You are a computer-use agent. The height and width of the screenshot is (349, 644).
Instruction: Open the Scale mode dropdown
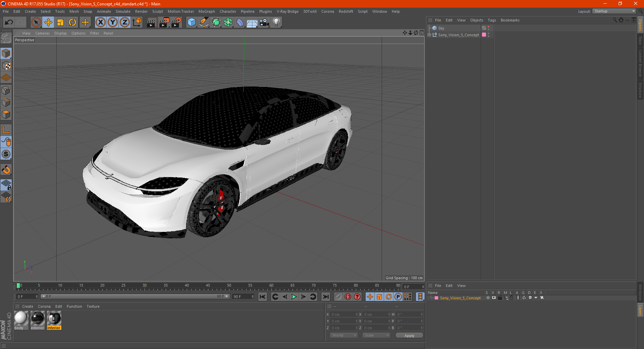coord(376,335)
